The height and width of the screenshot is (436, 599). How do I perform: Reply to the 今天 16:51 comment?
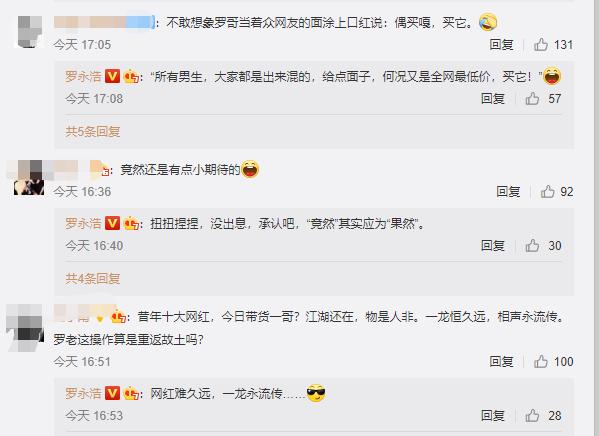501,361
